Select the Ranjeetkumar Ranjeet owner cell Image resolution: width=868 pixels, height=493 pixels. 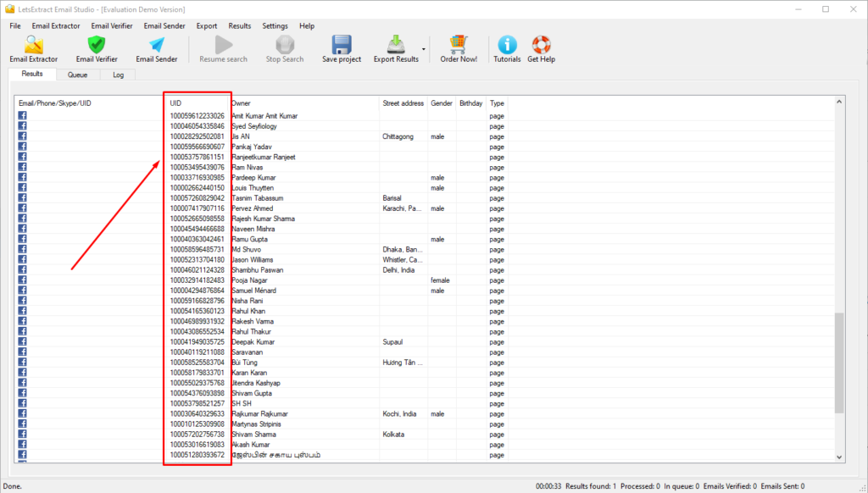[x=264, y=158]
